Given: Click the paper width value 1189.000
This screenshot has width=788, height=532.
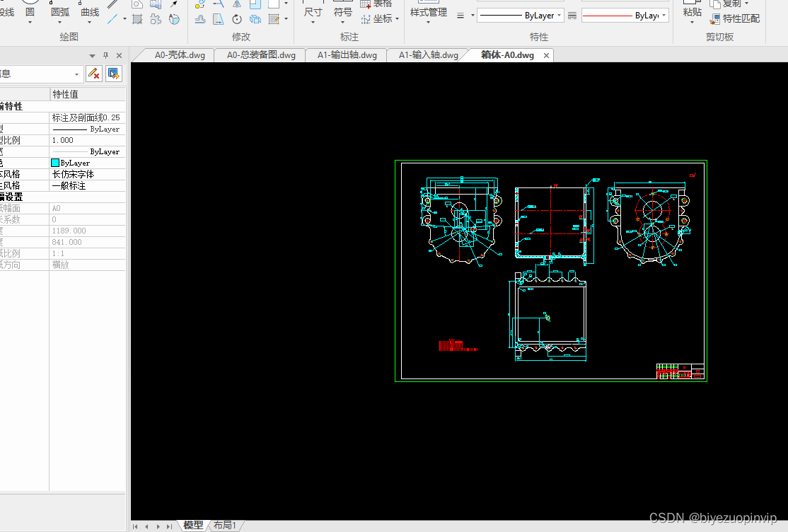Looking at the screenshot, I should (x=88, y=231).
